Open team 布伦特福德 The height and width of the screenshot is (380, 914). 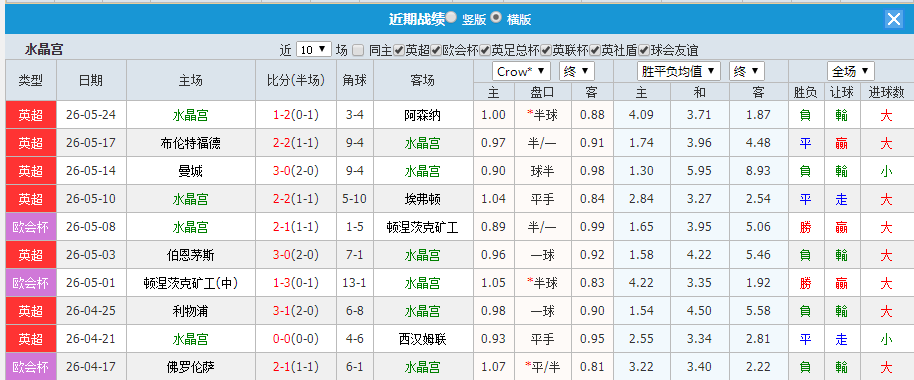(x=190, y=143)
